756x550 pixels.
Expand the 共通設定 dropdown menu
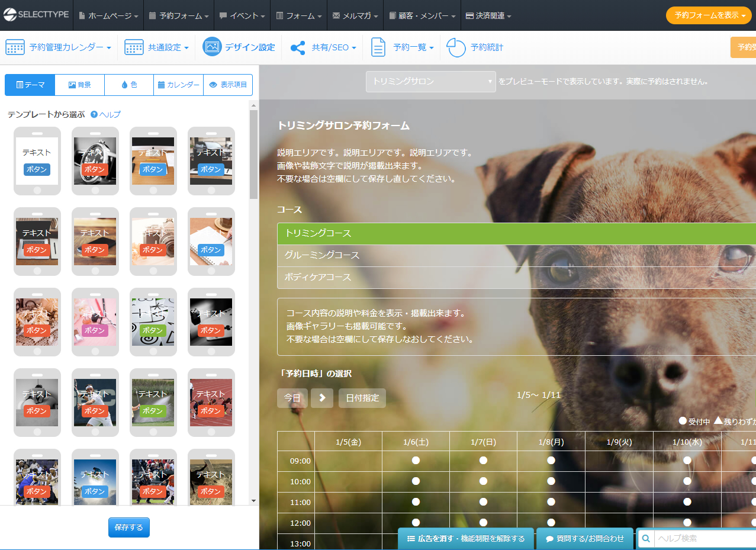(x=157, y=47)
